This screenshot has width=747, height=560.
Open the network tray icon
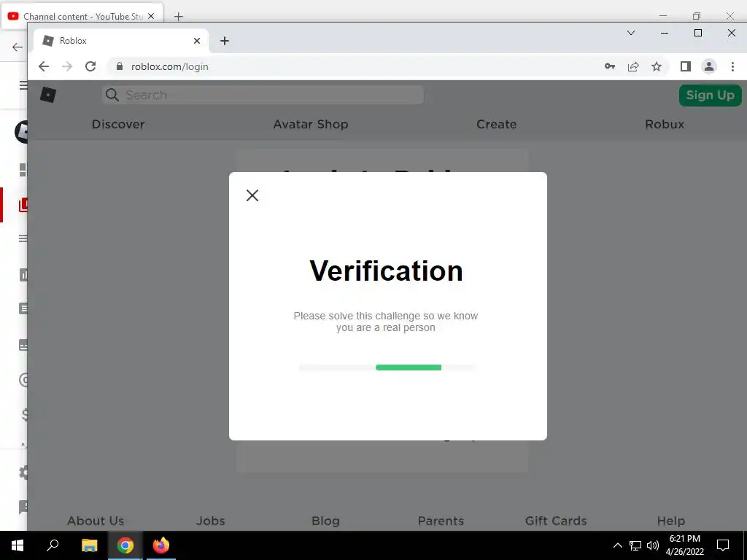click(x=635, y=545)
